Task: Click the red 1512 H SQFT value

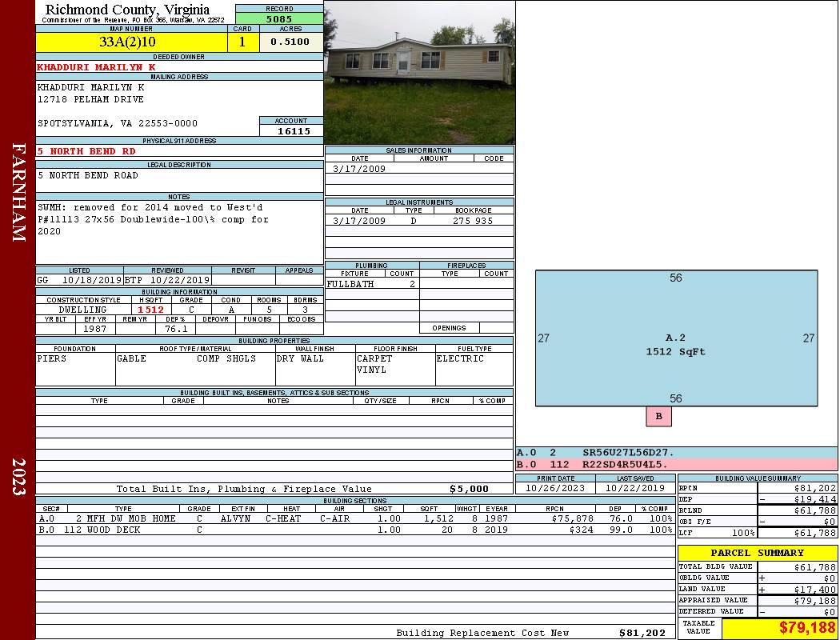Action: tap(150, 310)
